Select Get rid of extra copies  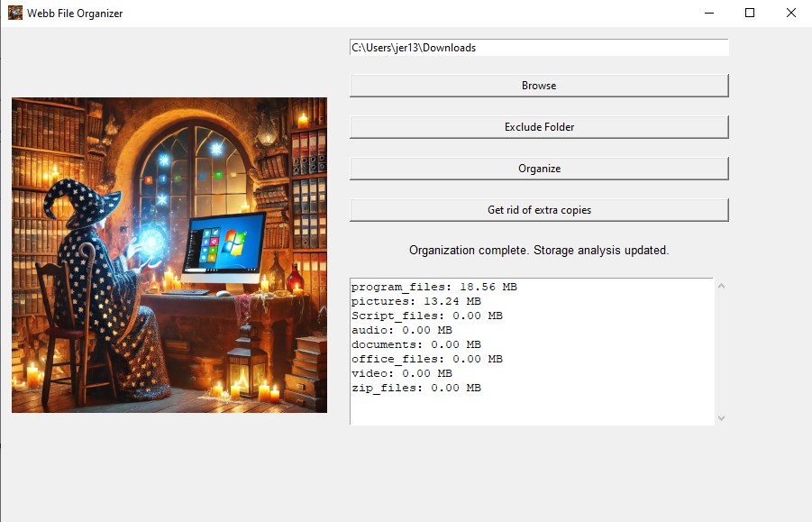point(539,210)
